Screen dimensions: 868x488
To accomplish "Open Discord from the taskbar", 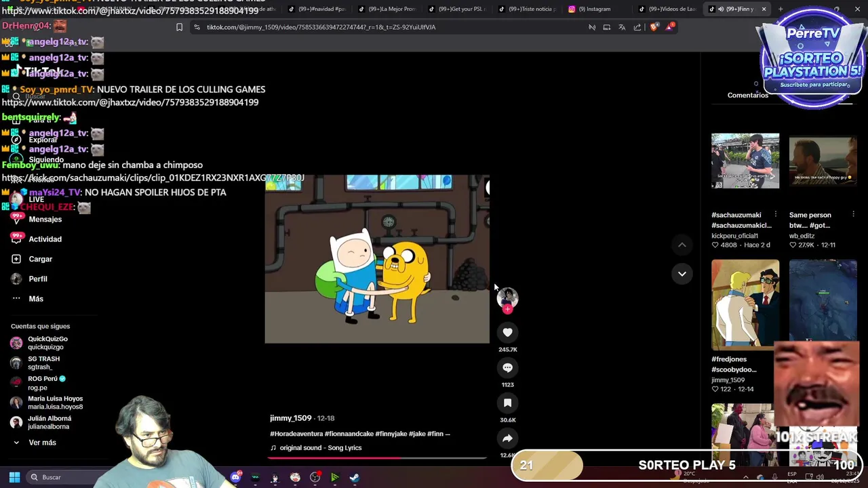I will pos(235,477).
